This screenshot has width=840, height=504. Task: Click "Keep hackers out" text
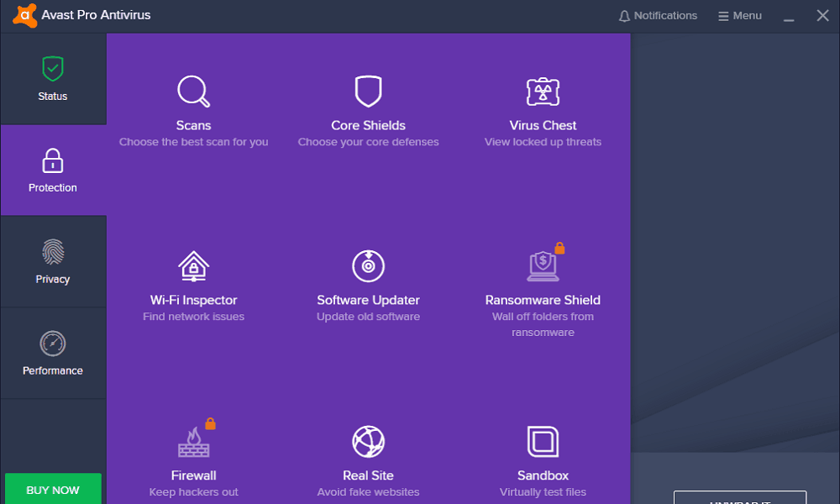pos(193,492)
